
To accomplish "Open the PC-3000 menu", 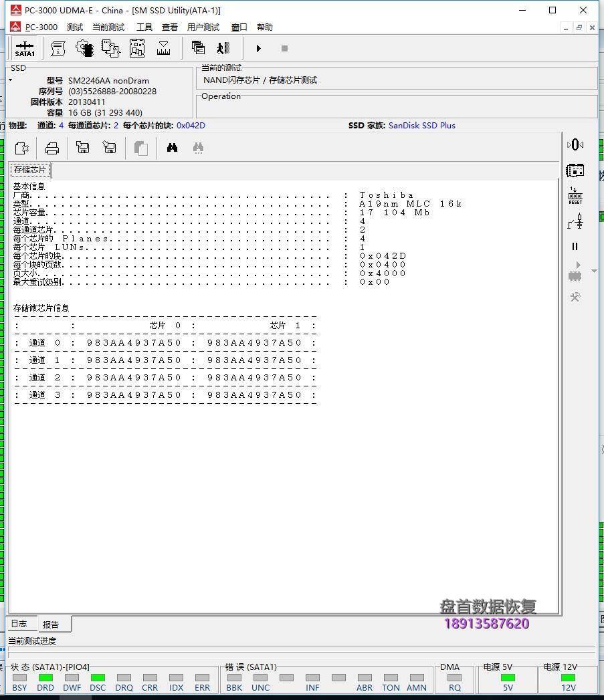I will coord(41,27).
